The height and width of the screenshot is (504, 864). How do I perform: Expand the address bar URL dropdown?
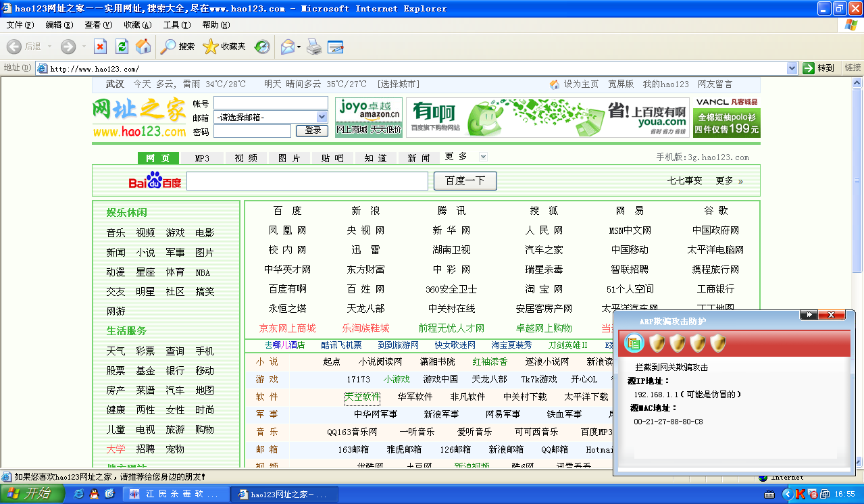pos(792,68)
